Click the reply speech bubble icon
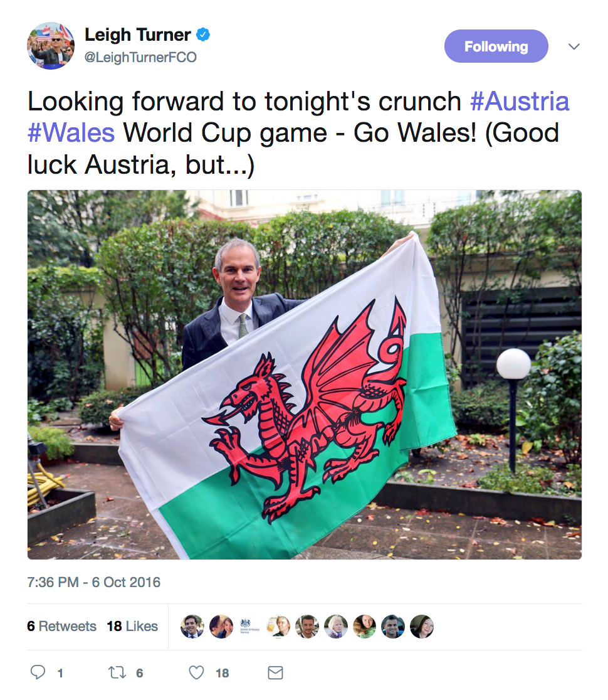This screenshot has width=608, height=700. pyautogui.click(x=38, y=672)
